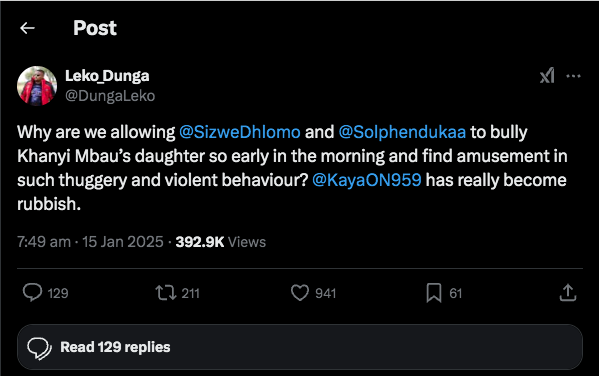Share the post via upload arrow icon
Screen dimensions: 599x376
tap(568, 293)
